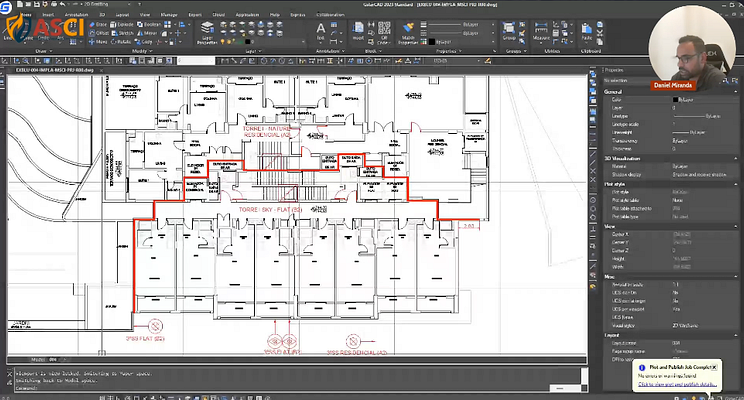Activate Match Properties tool
The image size is (744, 400).
tap(408, 33)
